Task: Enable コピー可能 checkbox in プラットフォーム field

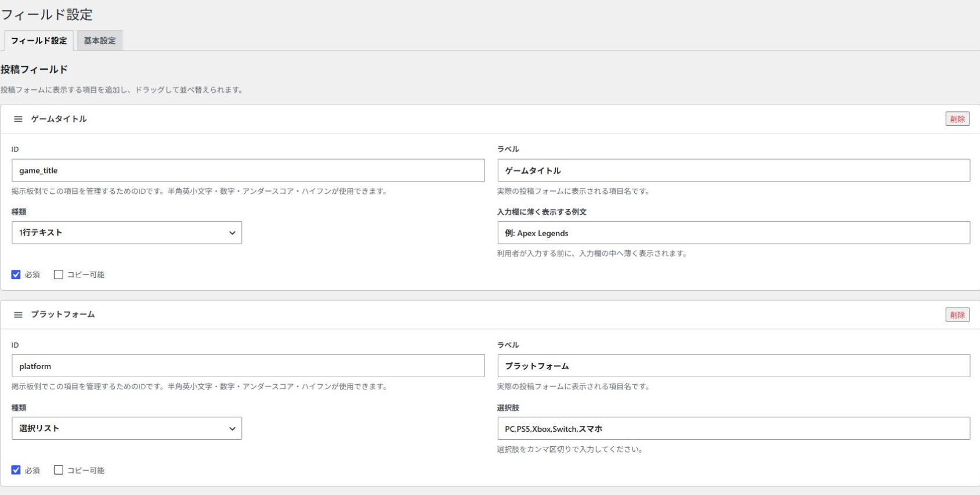Action: click(59, 470)
